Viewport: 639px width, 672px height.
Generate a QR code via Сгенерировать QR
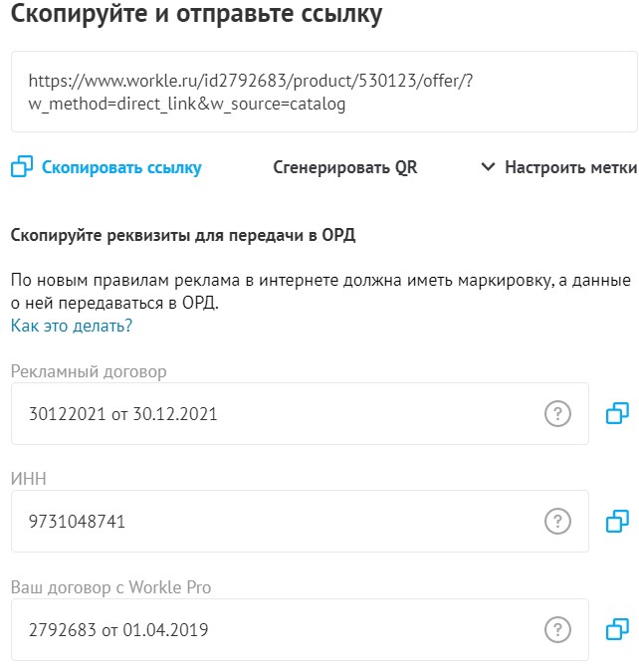[x=345, y=167]
